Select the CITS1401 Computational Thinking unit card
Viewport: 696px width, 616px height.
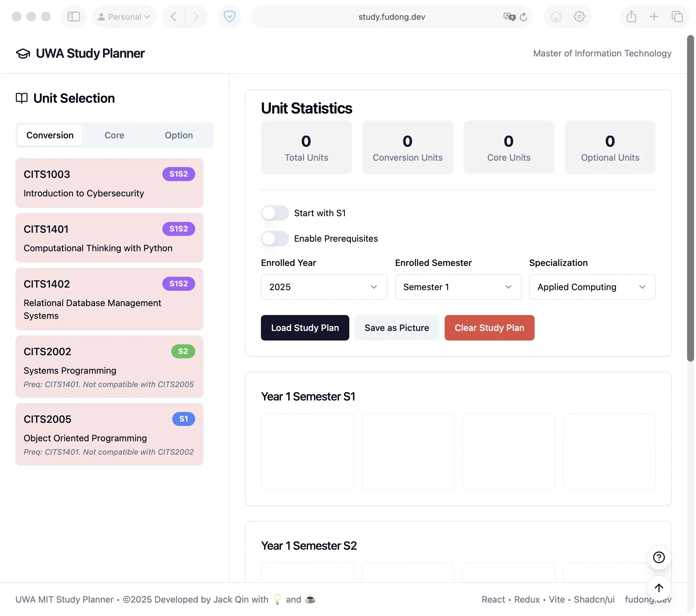click(x=109, y=238)
